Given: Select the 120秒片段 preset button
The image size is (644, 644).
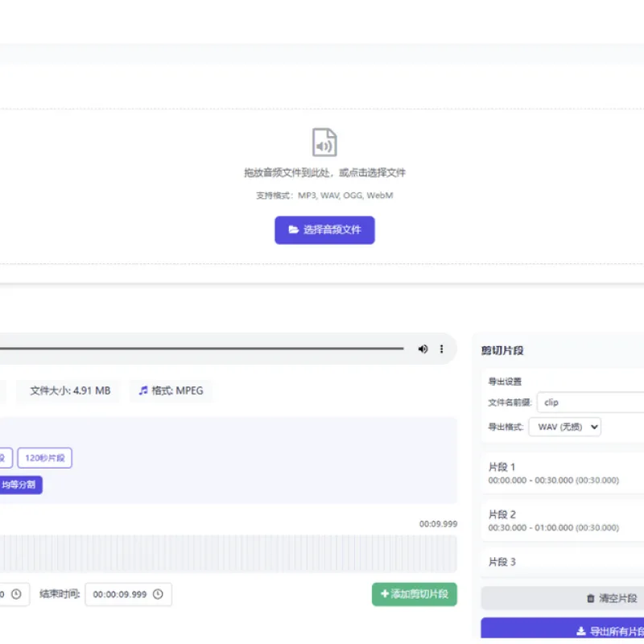Looking at the screenshot, I should coord(45,458).
